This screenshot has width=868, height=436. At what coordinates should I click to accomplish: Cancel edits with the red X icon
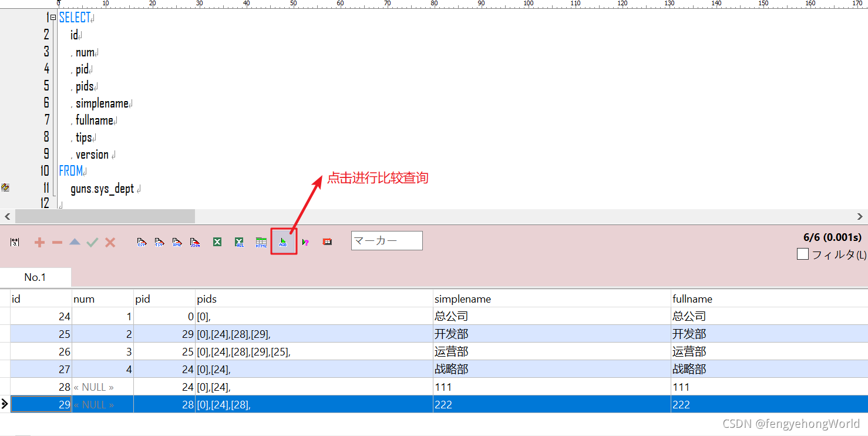pyautogui.click(x=110, y=242)
